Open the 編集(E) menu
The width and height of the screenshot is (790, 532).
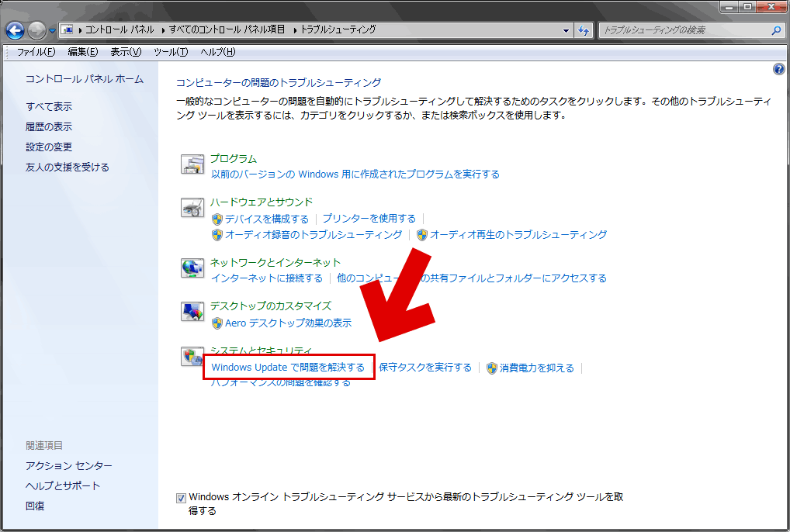82,52
